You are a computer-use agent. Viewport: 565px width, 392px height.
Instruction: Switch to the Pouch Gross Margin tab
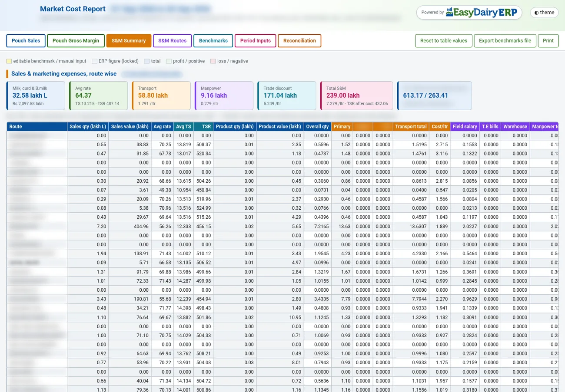76,41
